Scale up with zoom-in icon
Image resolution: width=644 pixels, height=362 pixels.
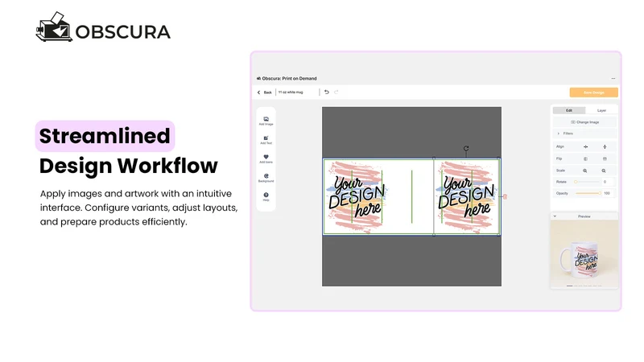pos(585,171)
